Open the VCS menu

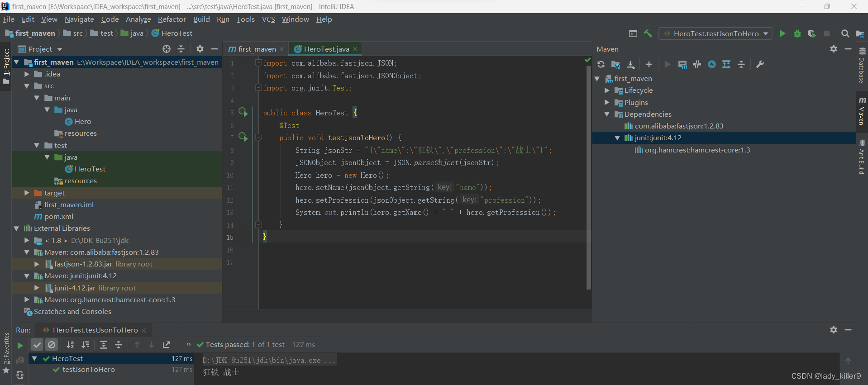pyautogui.click(x=268, y=19)
